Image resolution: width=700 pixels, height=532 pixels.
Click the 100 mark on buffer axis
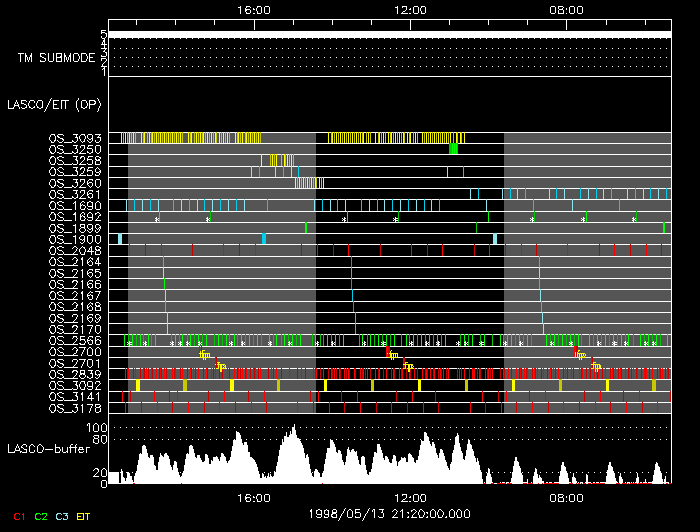point(97,427)
